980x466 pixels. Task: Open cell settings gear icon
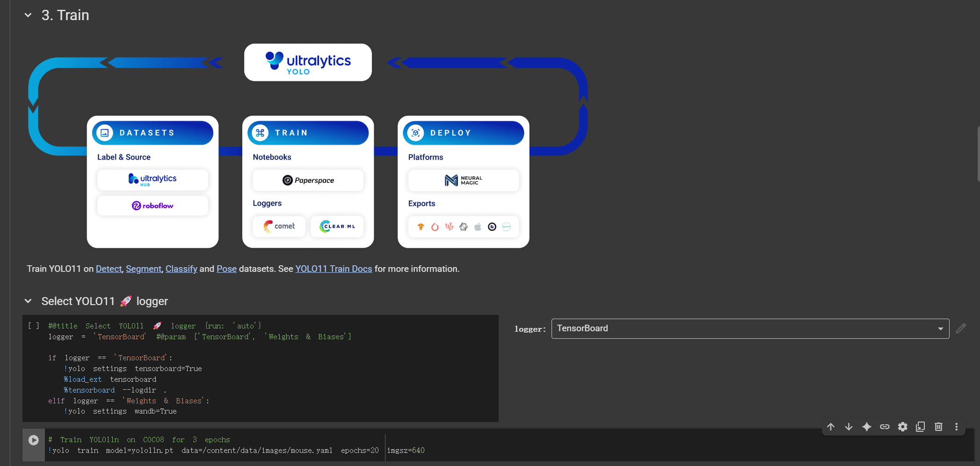tap(903, 427)
